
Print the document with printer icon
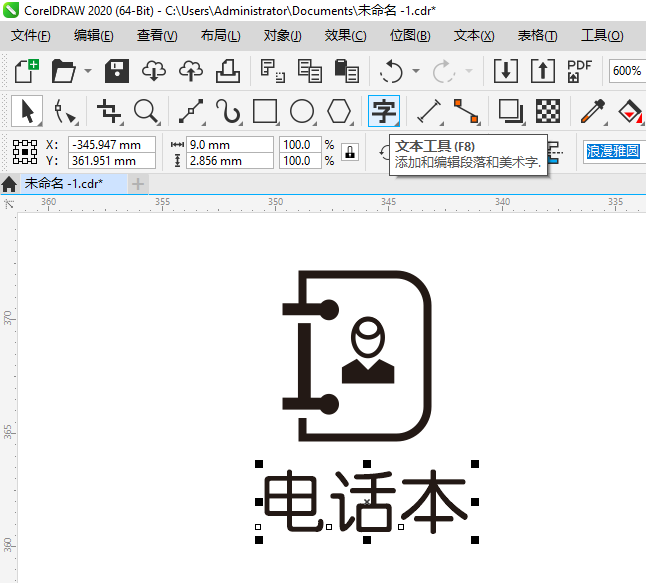click(x=228, y=71)
